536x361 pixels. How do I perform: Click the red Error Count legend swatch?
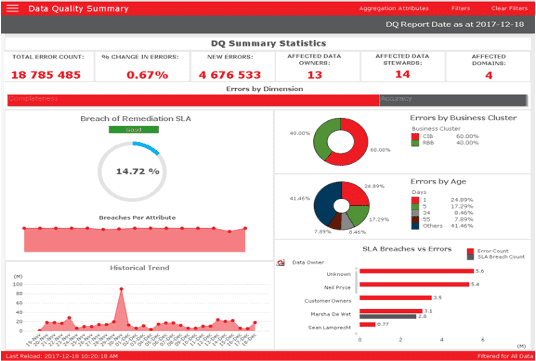click(x=470, y=251)
